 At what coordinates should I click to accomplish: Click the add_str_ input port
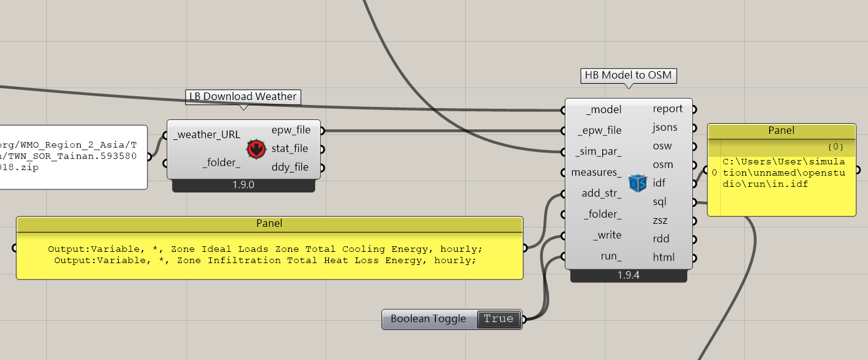601,194
